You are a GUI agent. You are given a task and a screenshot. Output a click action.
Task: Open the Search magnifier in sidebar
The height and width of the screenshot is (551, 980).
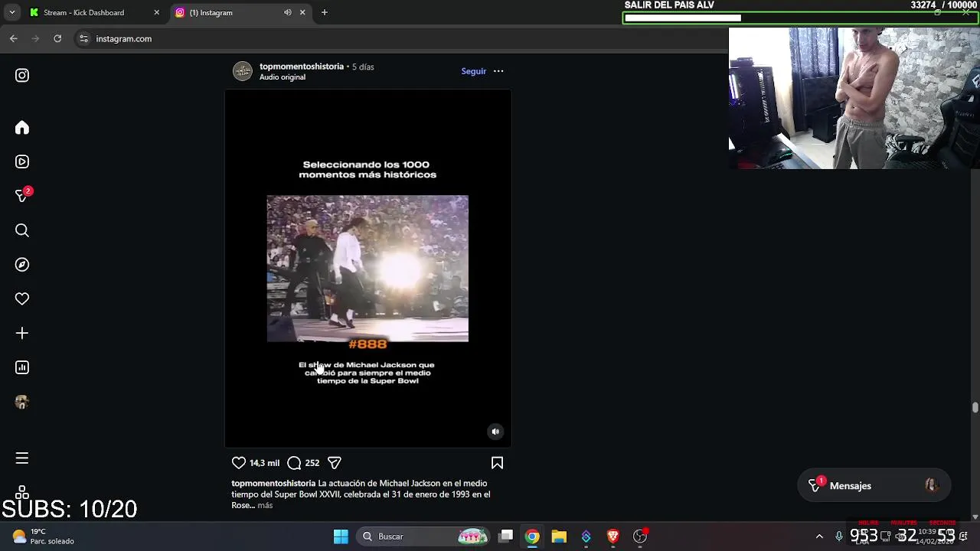[x=22, y=230]
